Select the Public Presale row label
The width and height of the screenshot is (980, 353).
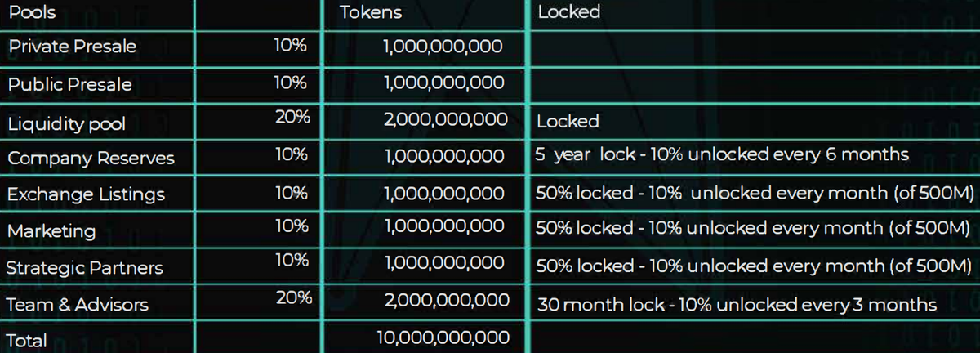click(x=69, y=84)
